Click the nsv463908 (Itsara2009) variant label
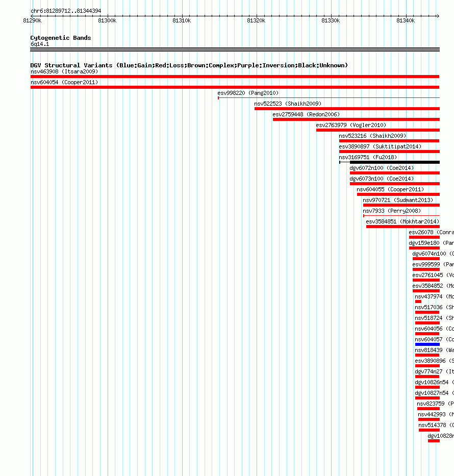454x476 pixels. (x=64, y=71)
